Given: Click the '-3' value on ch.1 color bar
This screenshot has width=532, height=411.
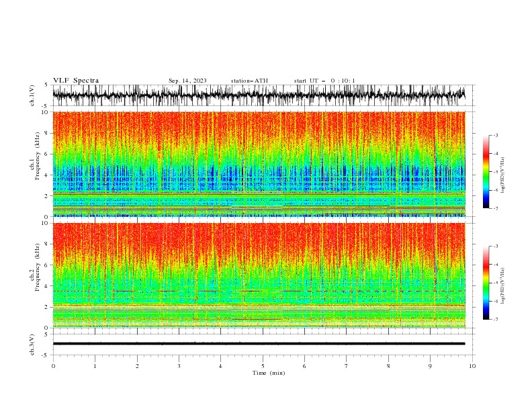Looking at the screenshot, I should (496, 135).
